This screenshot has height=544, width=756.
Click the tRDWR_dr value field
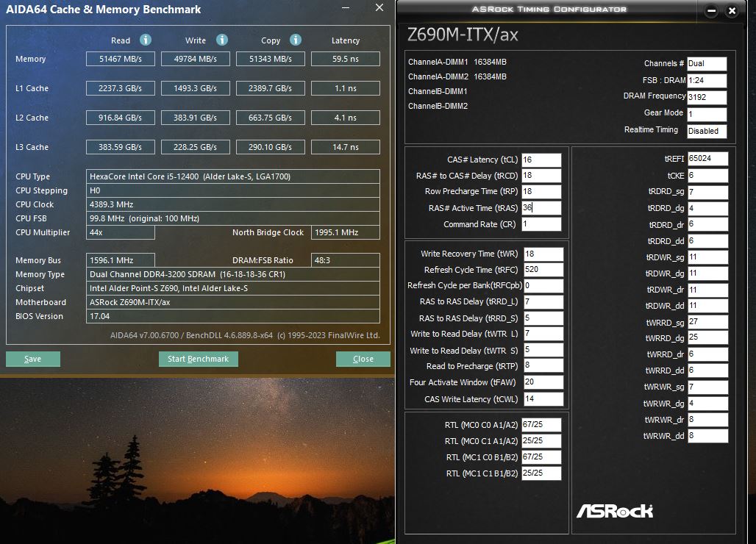pos(707,290)
